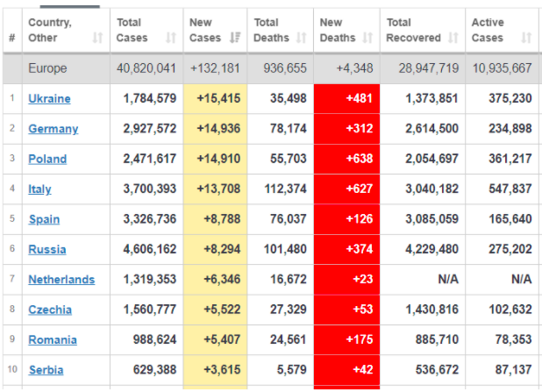Click Europe new deaths +4,348

pos(354,68)
